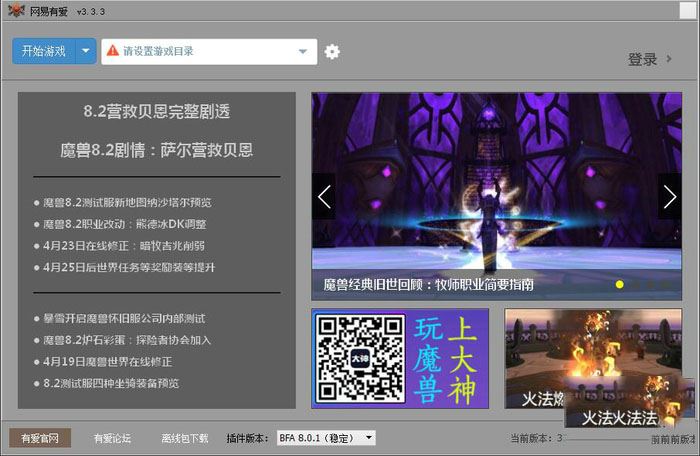This screenshot has height=456, width=700.
Task: Click the 当前版本 status text
Action: 536,438
